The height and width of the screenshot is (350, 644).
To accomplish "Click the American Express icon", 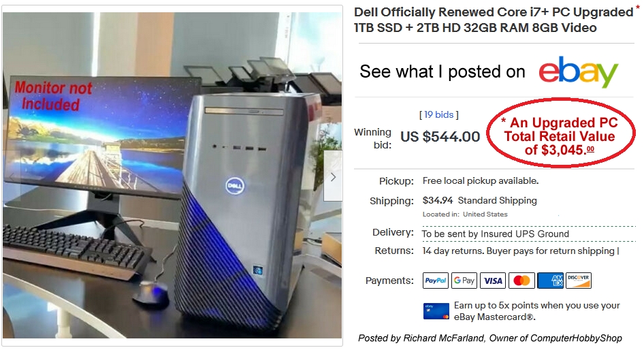I will pyautogui.click(x=550, y=281).
